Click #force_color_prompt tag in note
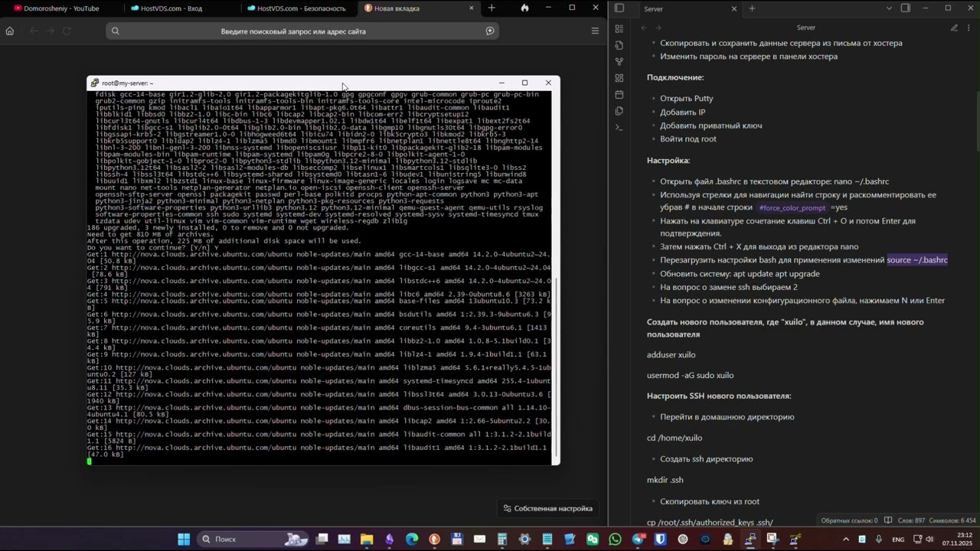The image size is (980, 551). tap(792, 208)
